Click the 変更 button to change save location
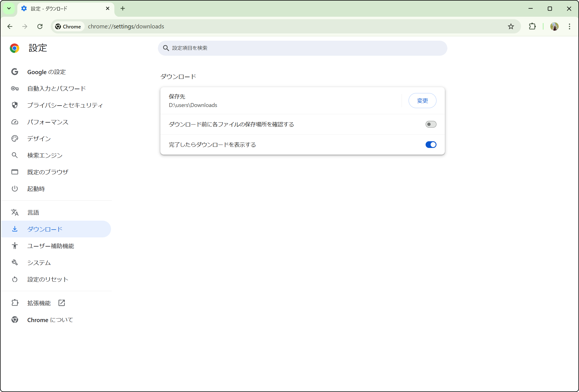The image size is (579, 392). tap(422, 101)
